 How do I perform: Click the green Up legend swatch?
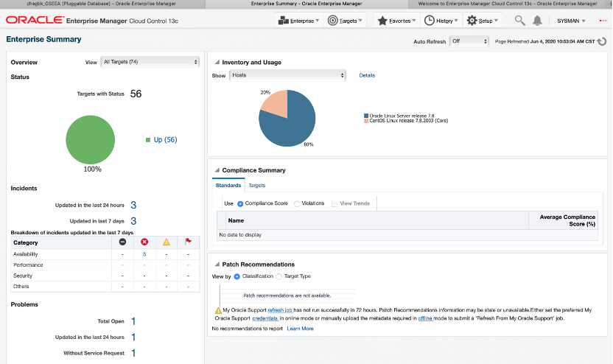[148, 140]
